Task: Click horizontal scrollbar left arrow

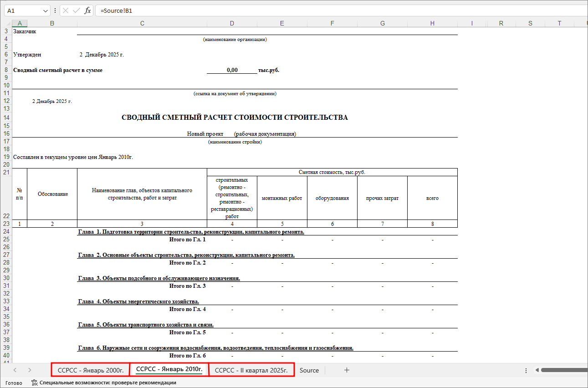Action: pyautogui.click(x=537, y=370)
